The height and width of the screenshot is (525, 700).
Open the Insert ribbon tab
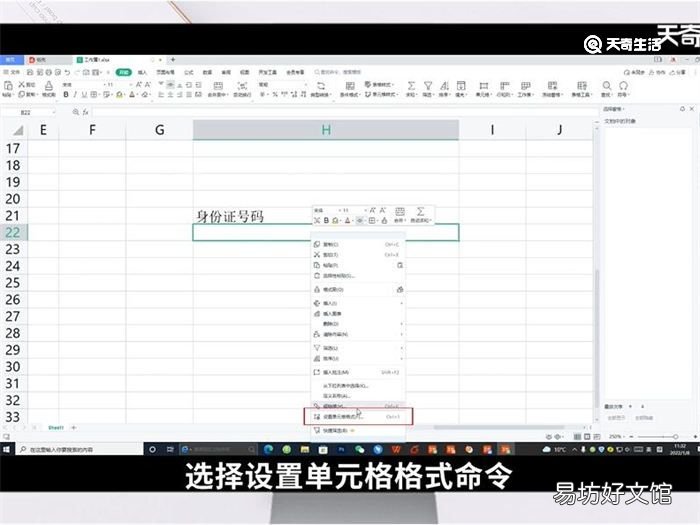[x=142, y=72]
